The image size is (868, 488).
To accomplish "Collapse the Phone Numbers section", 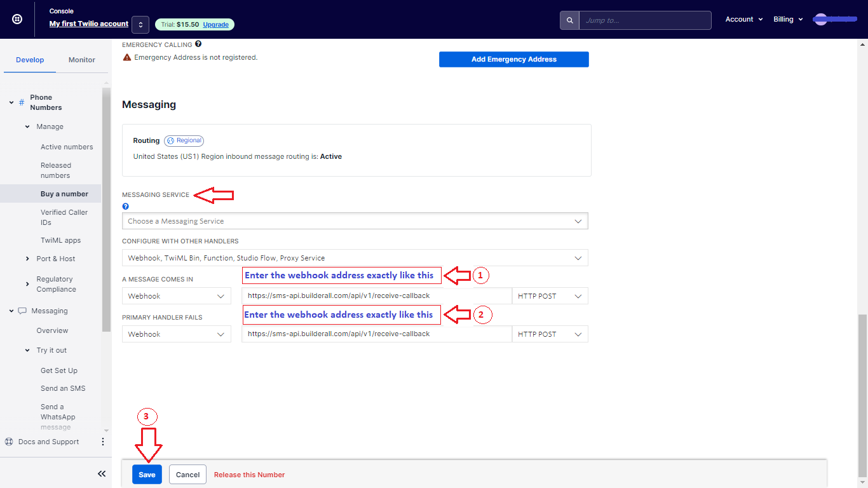I will point(11,102).
